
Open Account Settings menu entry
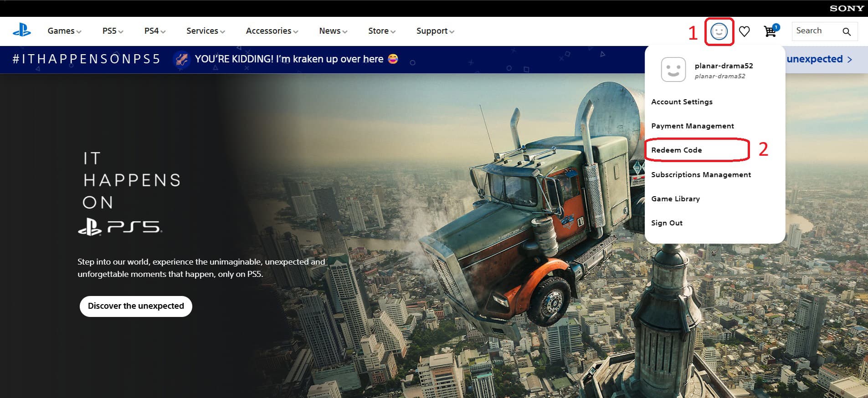pos(682,102)
